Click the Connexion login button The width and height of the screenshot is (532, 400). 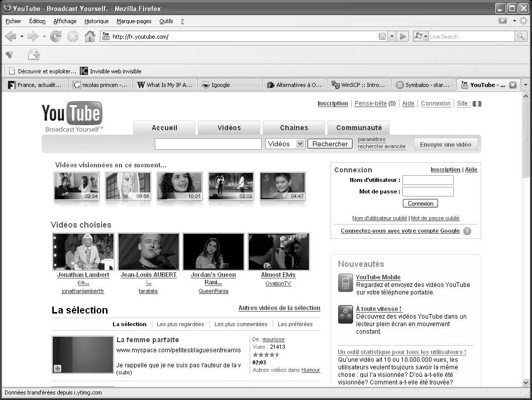pos(420,204)
